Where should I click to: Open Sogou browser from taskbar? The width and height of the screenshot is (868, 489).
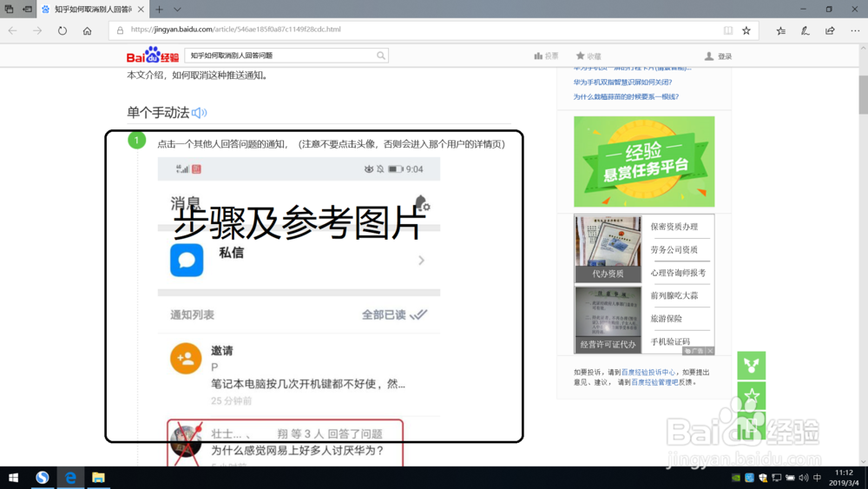[42, 478]
